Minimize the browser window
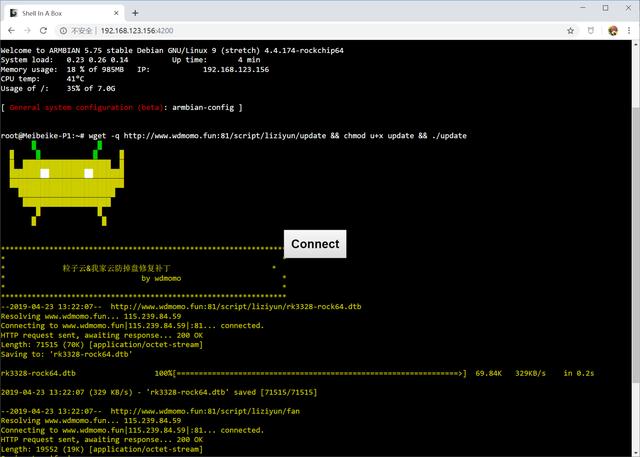The image size is (640, 457). pyautogui.click(x=583, y=8)
